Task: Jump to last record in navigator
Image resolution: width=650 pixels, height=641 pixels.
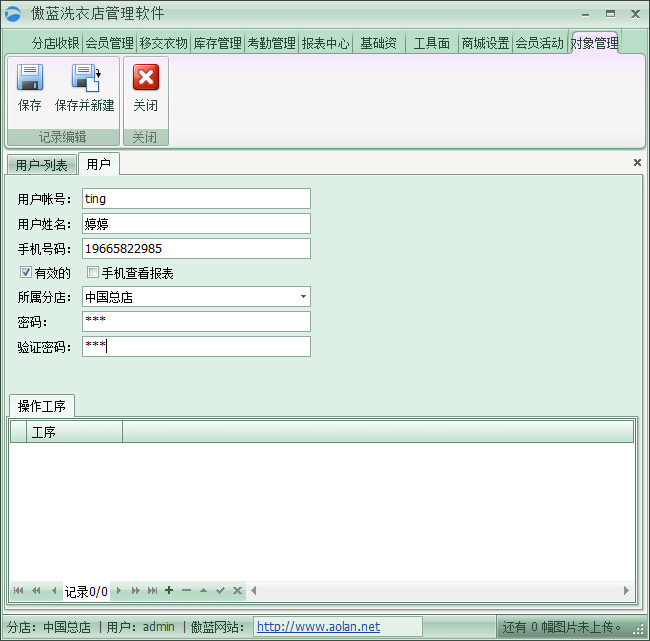Action: click(x=152, y=591)
